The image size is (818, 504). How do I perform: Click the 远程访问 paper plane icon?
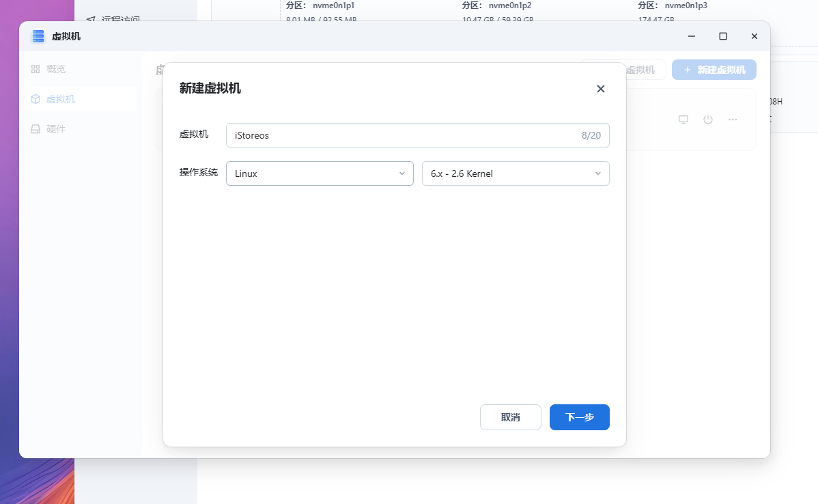click(x=90, y=19)
